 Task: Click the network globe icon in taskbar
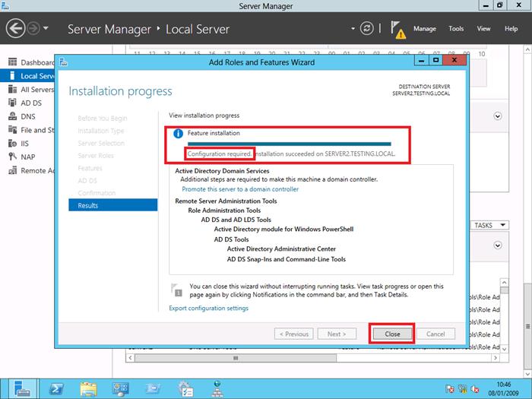click(217, 389)
